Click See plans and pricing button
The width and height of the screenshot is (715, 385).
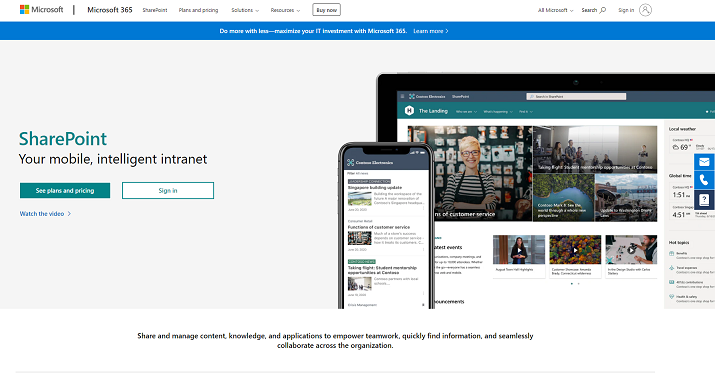tap(65, 191)
